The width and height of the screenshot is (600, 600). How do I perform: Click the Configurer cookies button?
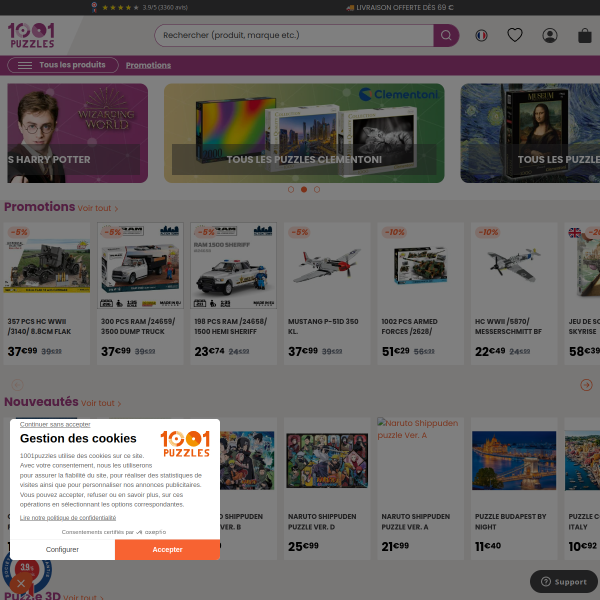click(x=62, y=549)
